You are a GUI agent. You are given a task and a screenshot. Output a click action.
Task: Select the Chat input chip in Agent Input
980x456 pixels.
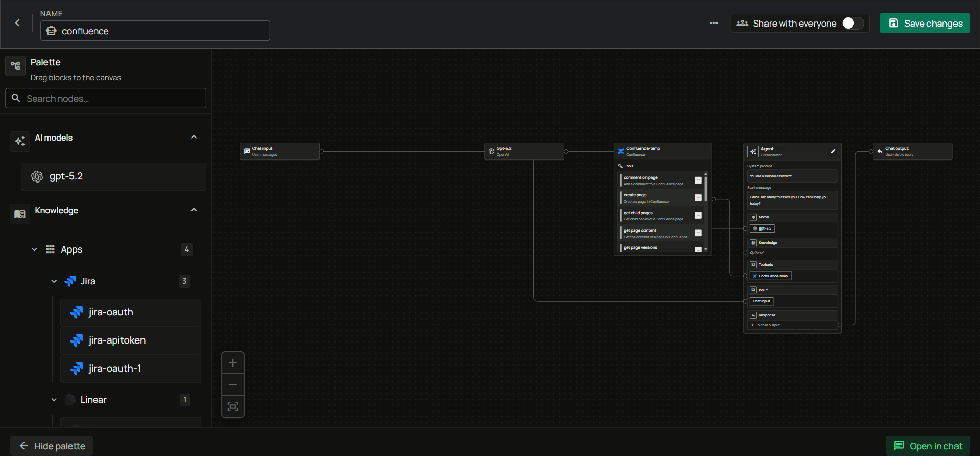[761, 301]
